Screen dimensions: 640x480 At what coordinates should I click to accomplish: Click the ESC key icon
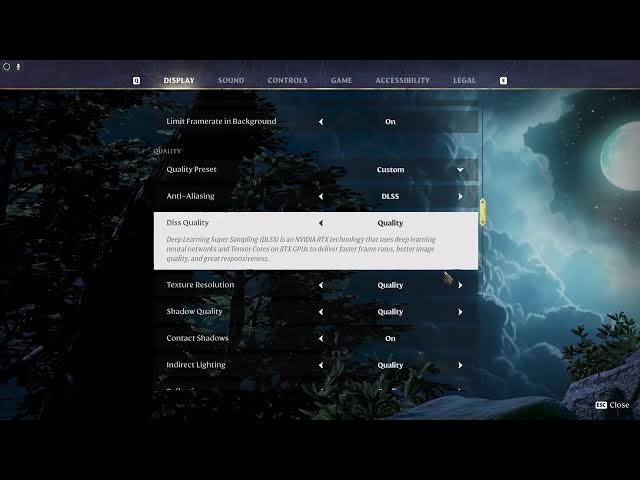coord(601,405)
